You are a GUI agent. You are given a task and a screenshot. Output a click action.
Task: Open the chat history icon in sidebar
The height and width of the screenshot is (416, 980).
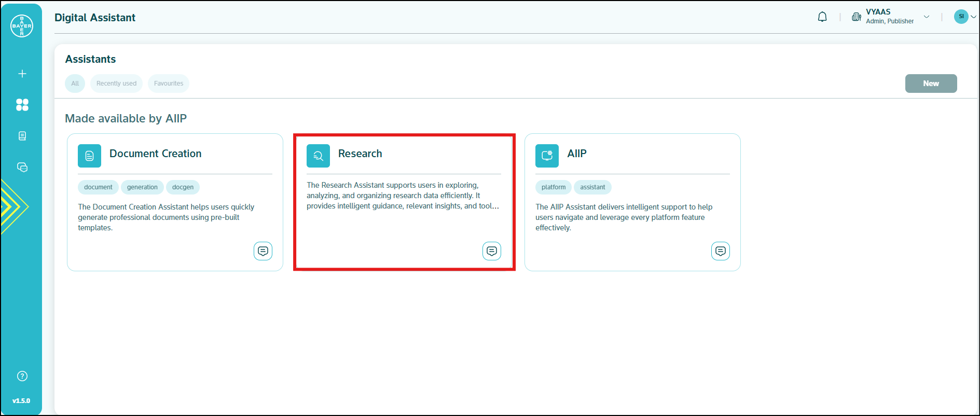click(x=22, y=167)
